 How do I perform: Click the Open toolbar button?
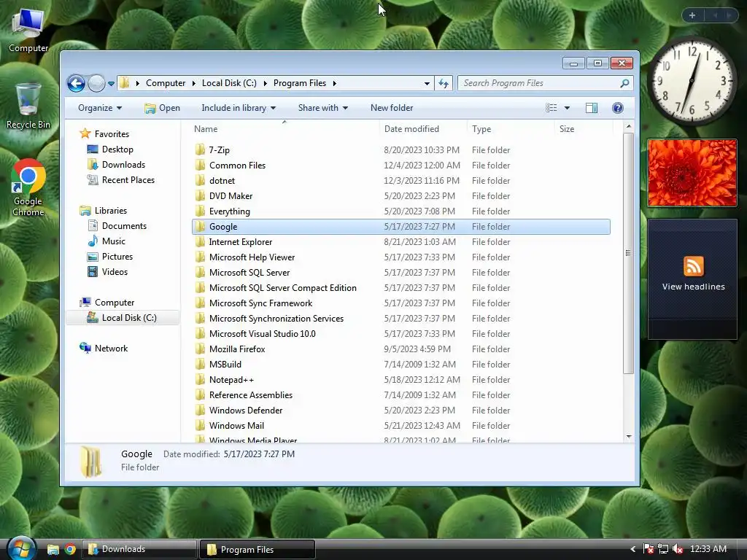click(162, 108)
